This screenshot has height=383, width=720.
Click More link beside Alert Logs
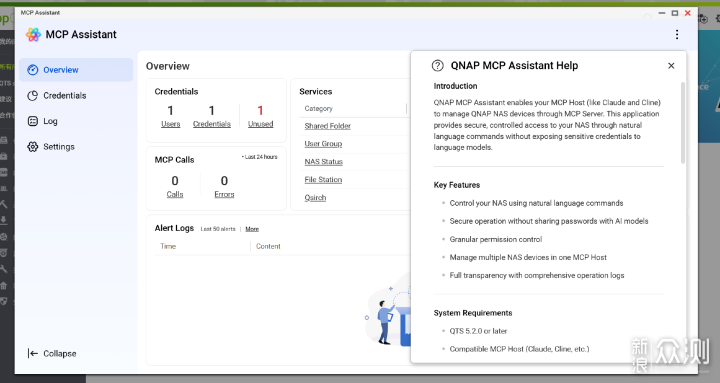pos(252,229)
